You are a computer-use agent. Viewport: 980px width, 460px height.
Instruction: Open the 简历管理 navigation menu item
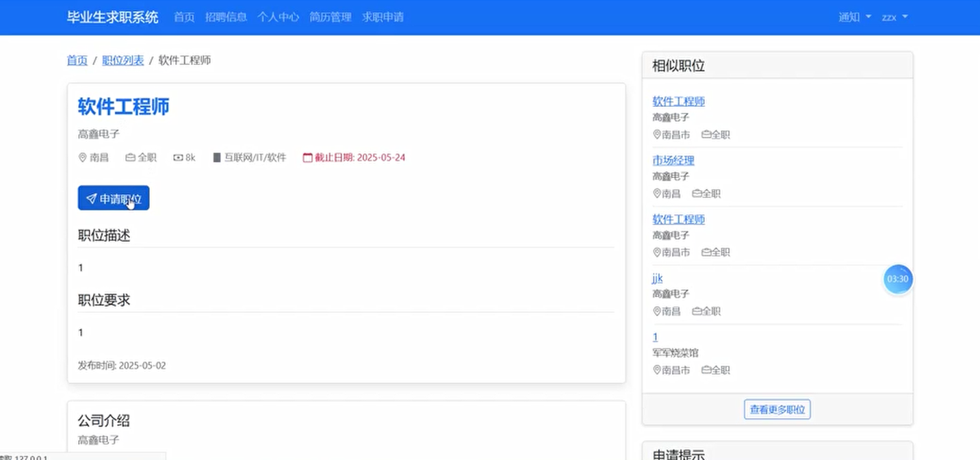point(331,17)
